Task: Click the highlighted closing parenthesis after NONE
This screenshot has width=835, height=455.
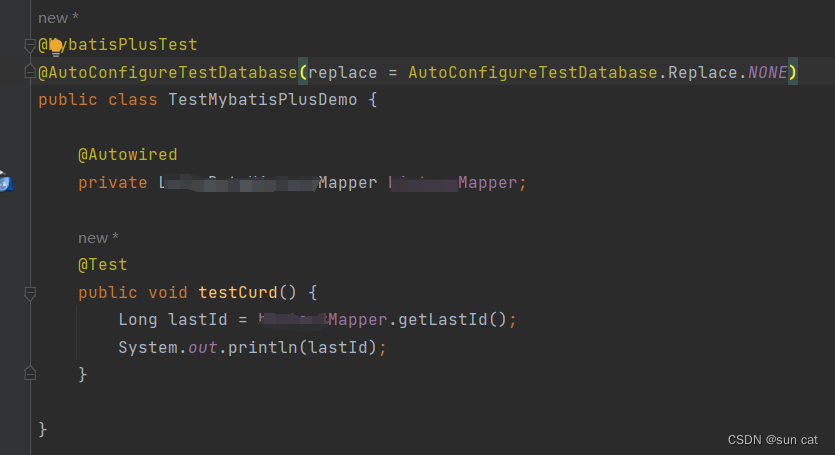Action: [x=792, y=72]
